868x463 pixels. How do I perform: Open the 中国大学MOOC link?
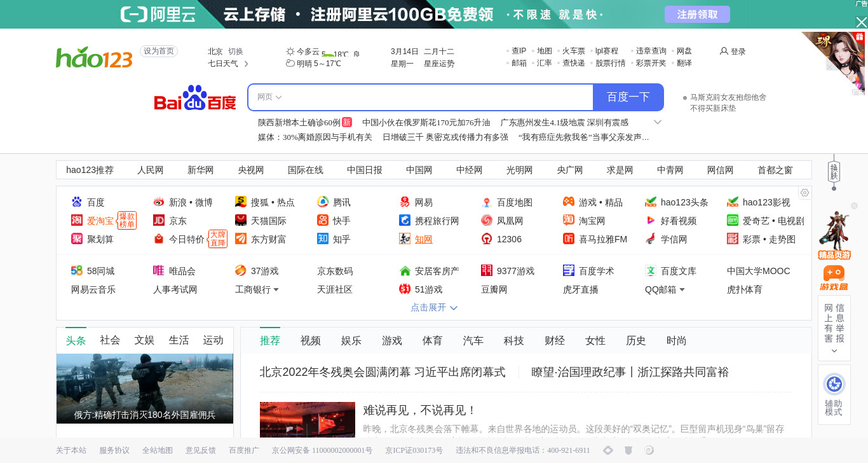(759, 271)
